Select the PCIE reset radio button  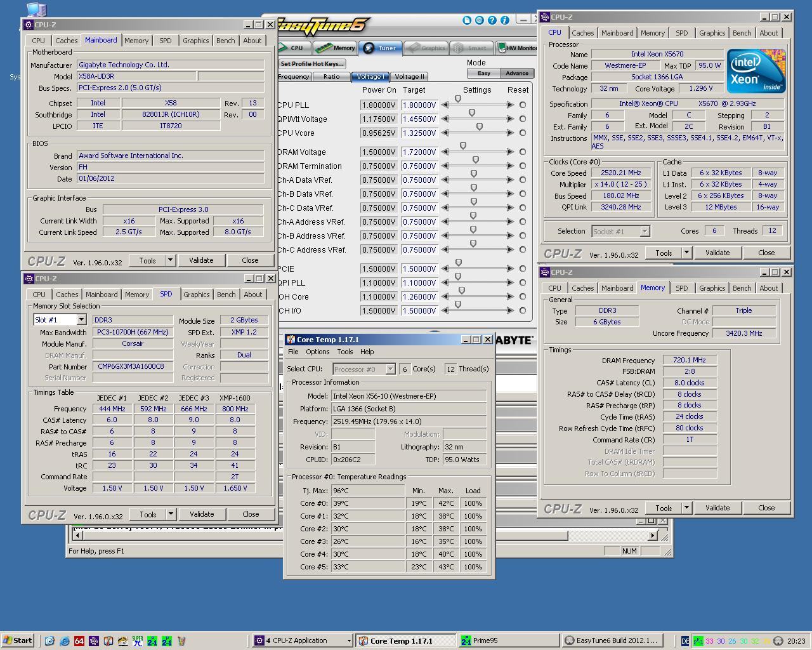[523, 269]
